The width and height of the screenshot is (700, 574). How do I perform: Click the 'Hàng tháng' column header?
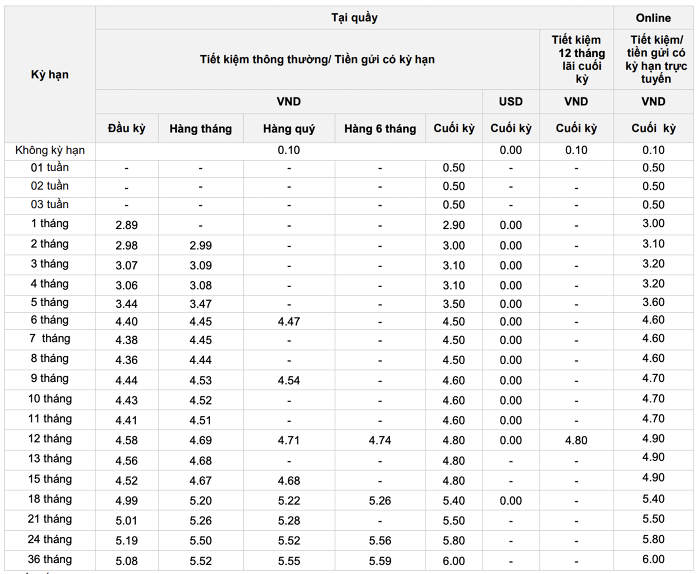coord(200,129)
